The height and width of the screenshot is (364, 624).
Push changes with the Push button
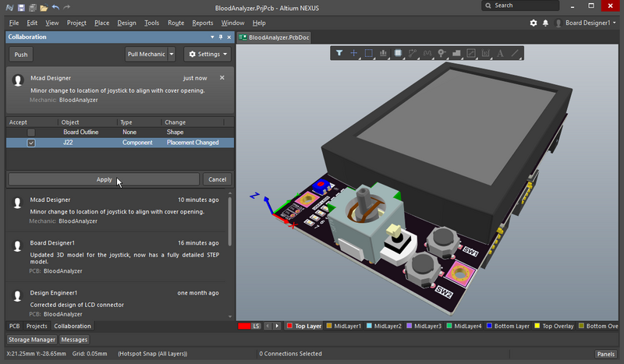tap(21, 55)
